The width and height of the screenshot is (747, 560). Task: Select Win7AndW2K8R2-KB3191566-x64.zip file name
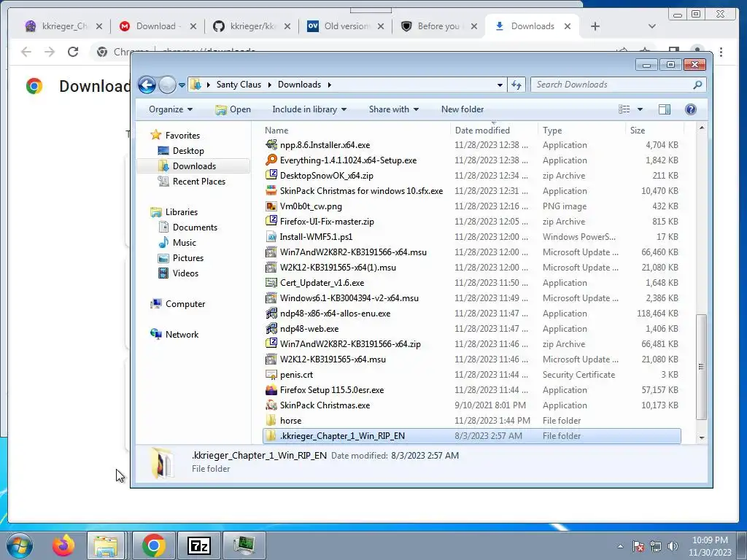(x=350, y=344)
